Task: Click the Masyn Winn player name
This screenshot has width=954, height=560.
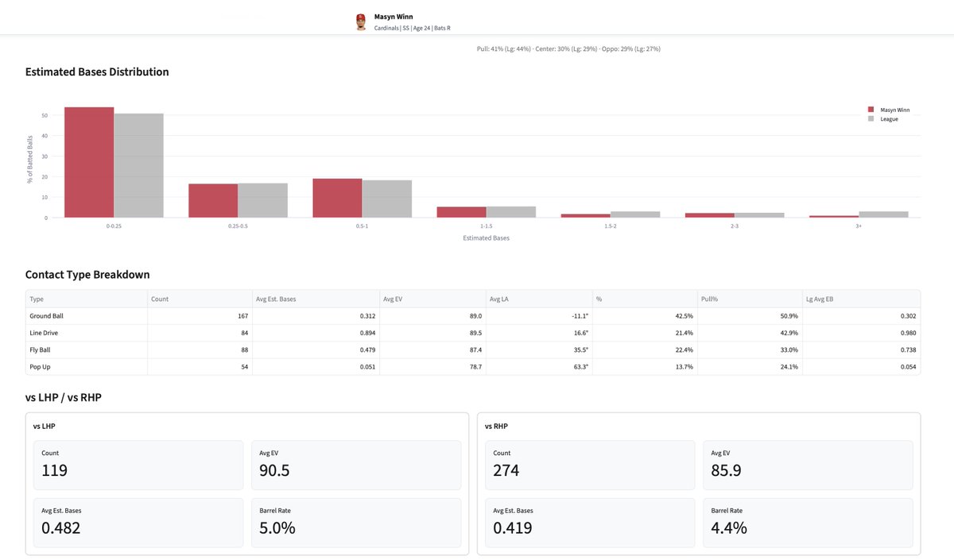Action: [x=394, y=17]
